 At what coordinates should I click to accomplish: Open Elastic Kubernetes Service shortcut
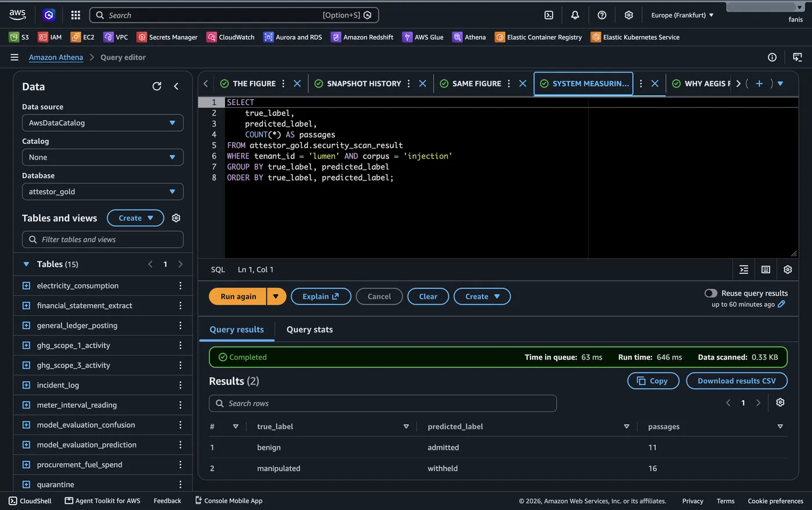pos(635,37)
